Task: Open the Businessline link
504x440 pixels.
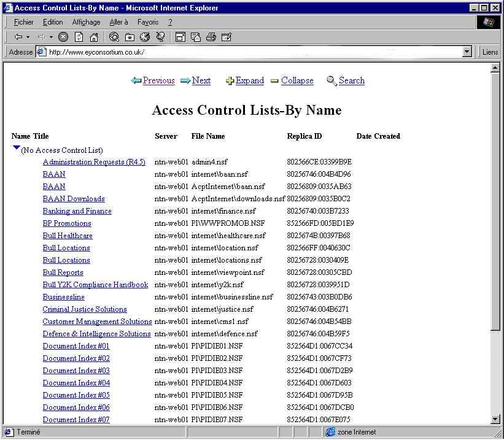Action: pos(64,297)
